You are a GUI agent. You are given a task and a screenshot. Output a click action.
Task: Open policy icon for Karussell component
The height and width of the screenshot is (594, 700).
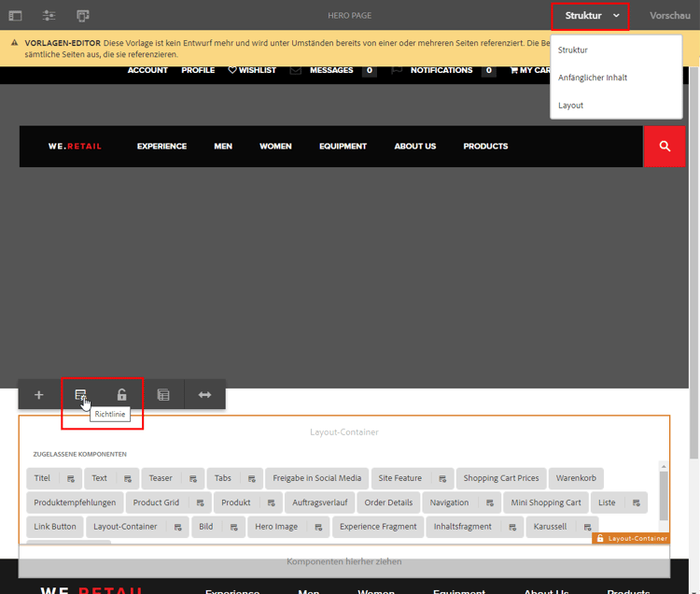coord(587,527)
